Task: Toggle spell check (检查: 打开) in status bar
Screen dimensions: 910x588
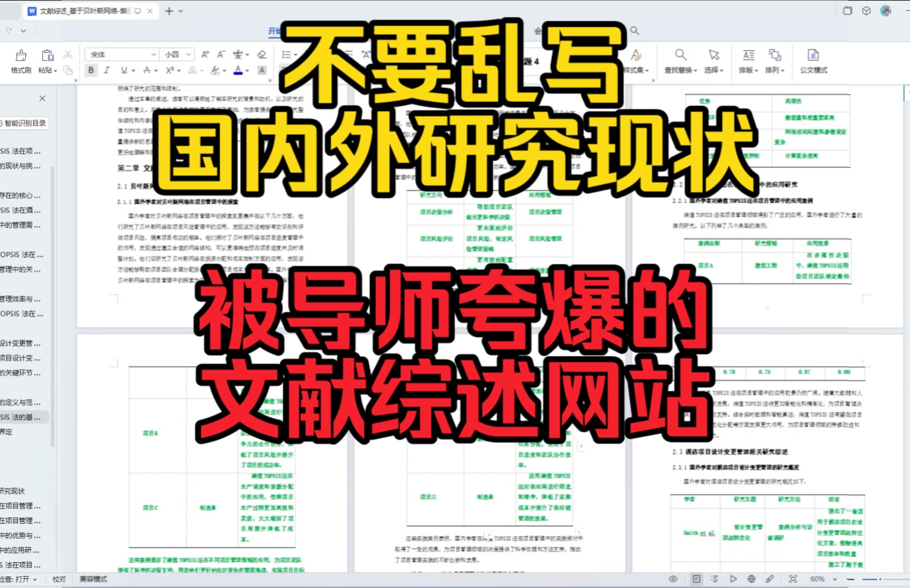Action: pyautogui.click(x=19, y=579)
